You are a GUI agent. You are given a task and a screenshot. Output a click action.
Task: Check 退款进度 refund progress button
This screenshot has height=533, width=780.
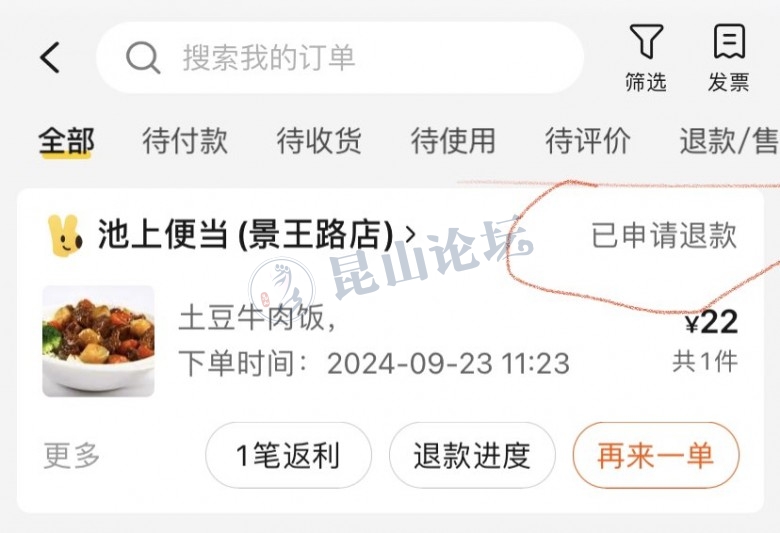[472, 455]
